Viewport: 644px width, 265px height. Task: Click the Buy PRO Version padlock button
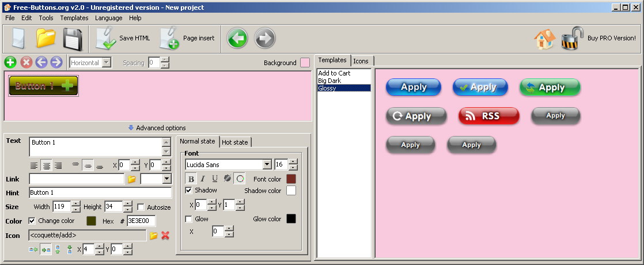pos(598,39)
